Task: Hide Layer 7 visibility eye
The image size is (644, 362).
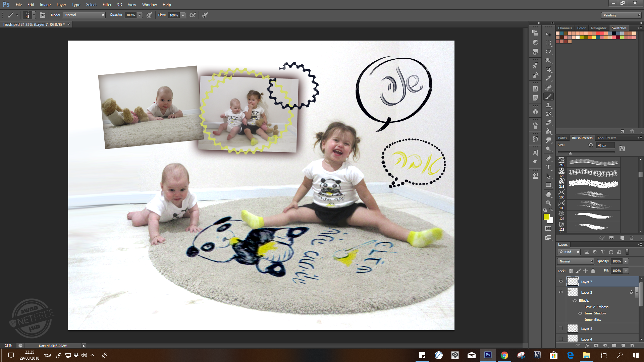Action: 561,282
